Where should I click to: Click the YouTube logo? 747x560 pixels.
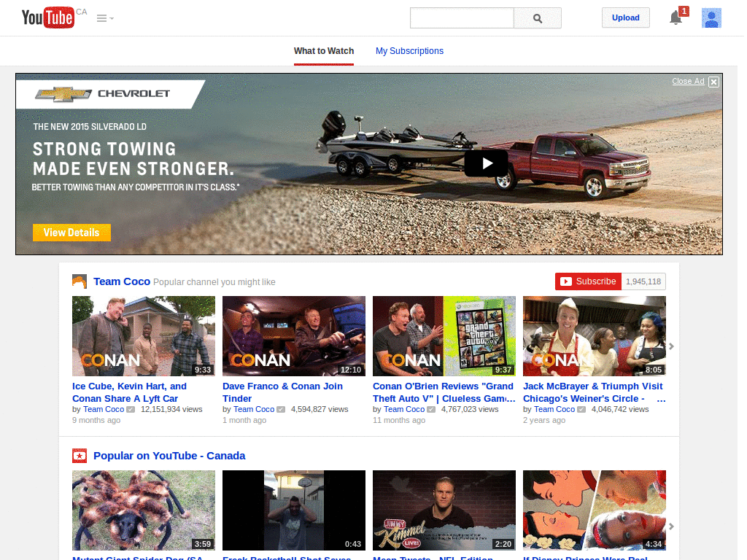pos(48,17)
